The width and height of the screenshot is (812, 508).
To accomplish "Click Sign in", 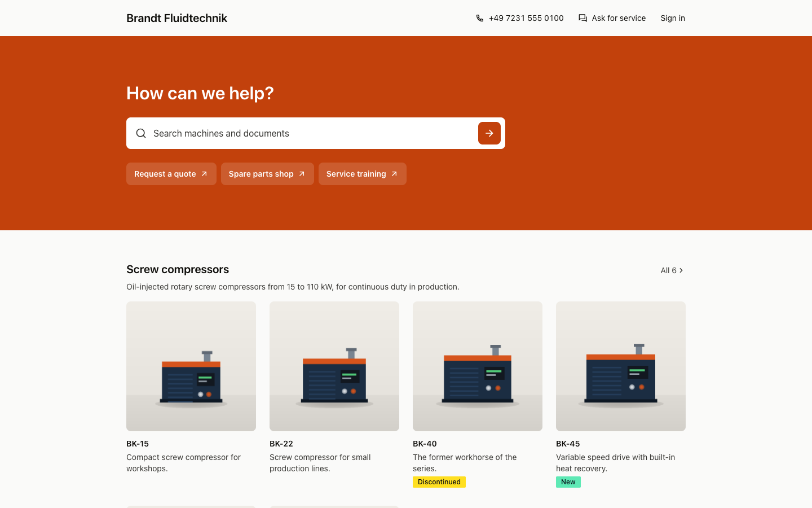I will [673, 18].
